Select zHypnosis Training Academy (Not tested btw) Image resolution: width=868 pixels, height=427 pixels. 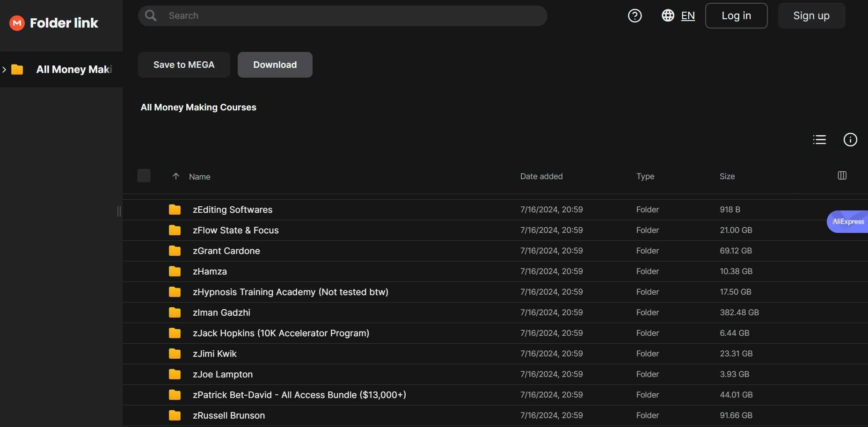[291, 292]
